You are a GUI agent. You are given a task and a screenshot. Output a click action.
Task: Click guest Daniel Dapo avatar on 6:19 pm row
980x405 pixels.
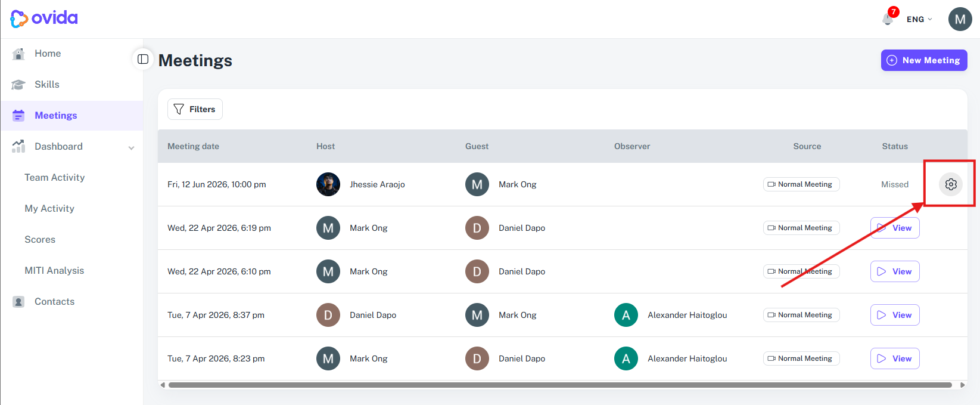click(477, 228)
